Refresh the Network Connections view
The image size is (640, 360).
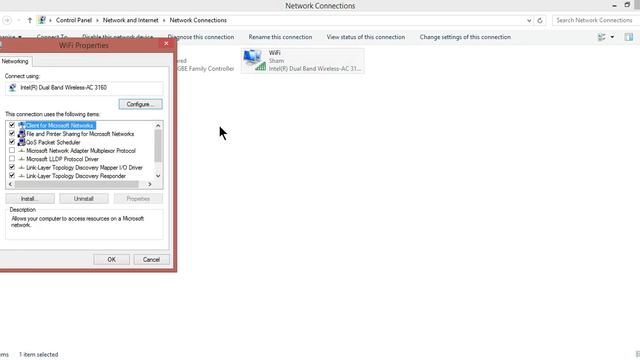[540, 20]
